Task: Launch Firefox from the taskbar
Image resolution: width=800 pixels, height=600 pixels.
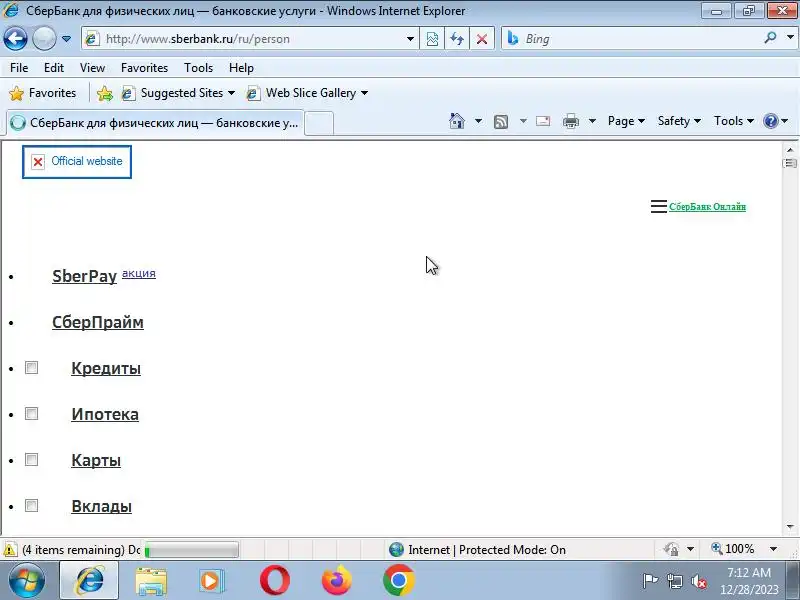Action: [x=337, y=581]
